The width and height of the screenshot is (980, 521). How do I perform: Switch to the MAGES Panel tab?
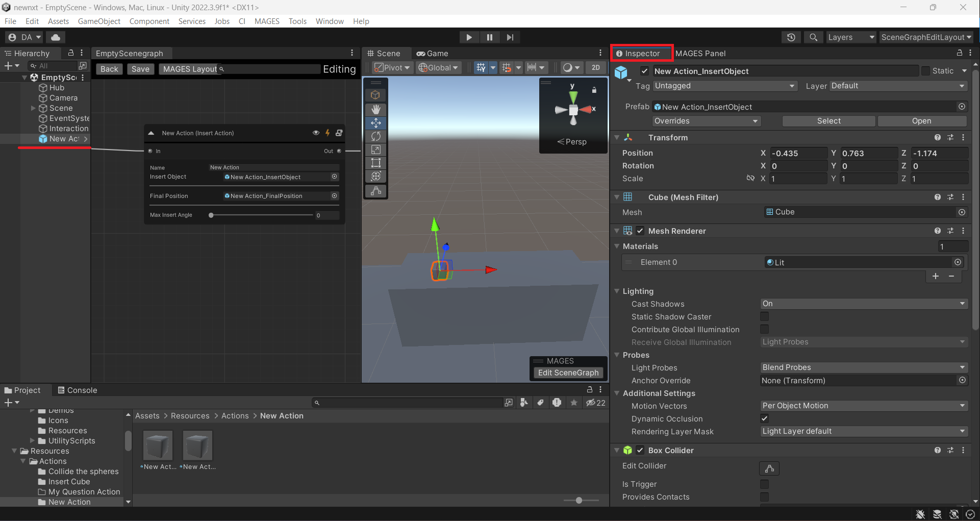tap(700, 53)
